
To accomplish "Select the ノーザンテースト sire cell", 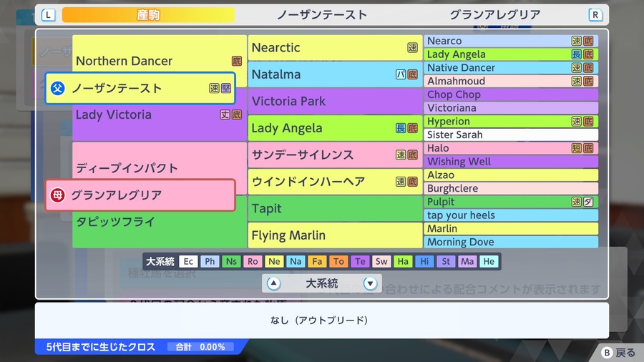I will click(140, 88).
